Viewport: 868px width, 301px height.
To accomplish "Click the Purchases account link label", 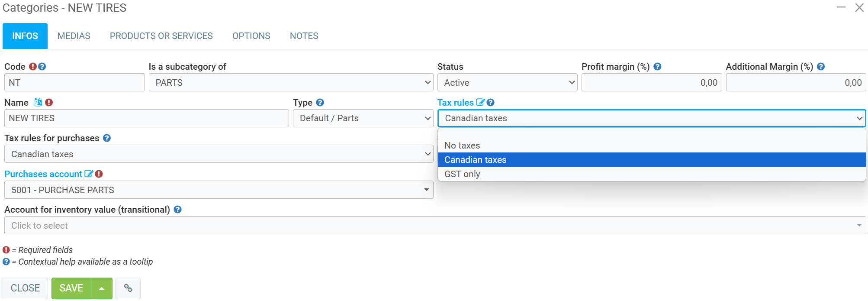I will coord(43,174).
